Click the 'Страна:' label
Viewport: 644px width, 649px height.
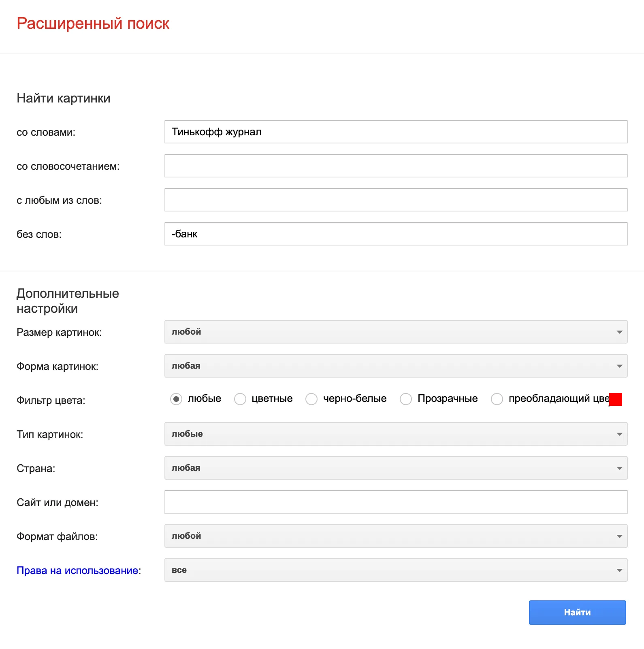pos(36,468)
